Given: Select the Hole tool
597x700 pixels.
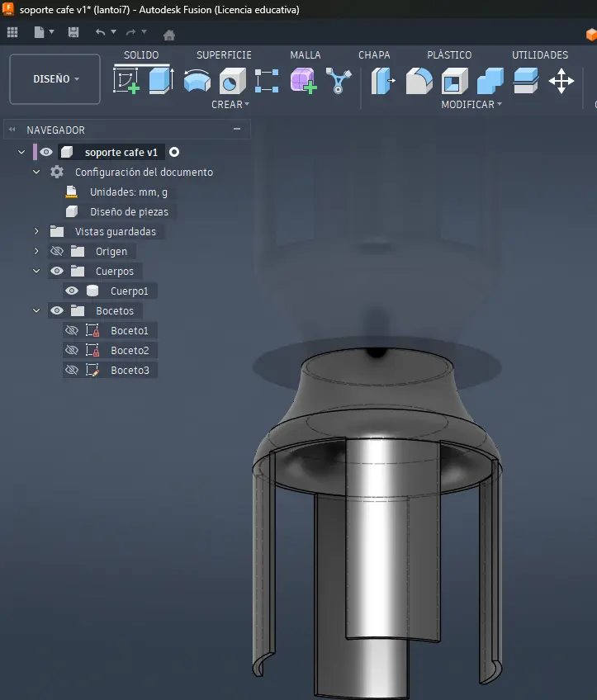Looking at the screenshot, I should tap(233, 81).
